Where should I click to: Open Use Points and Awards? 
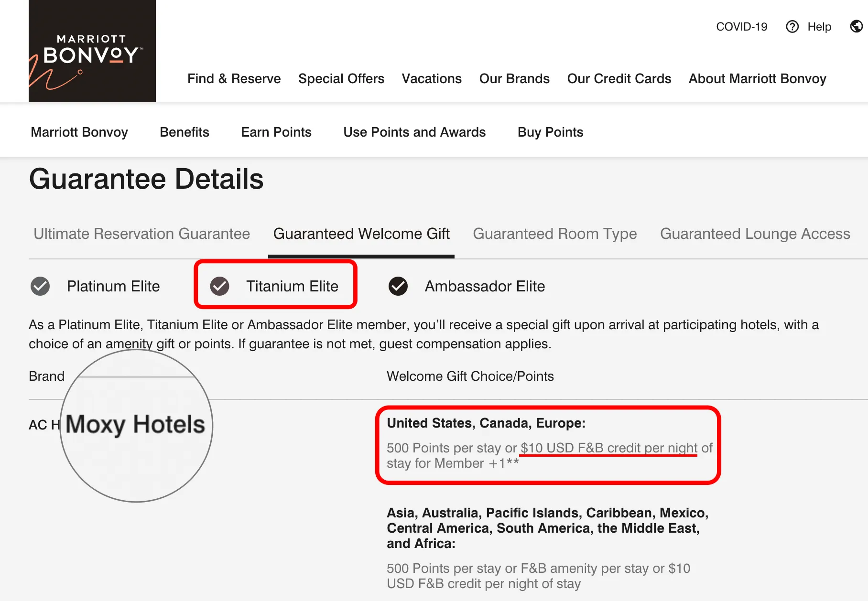click(x=414, y=132)
